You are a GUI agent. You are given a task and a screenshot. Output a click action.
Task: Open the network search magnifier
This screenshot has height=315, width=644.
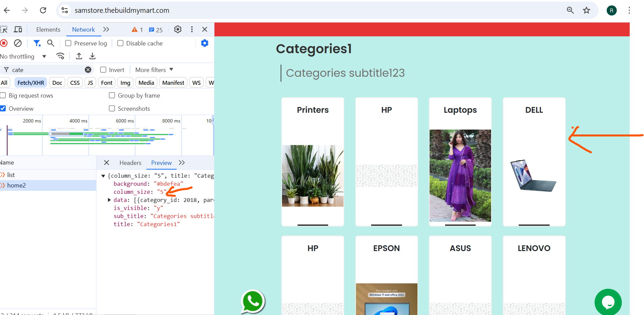click(50, 43)
